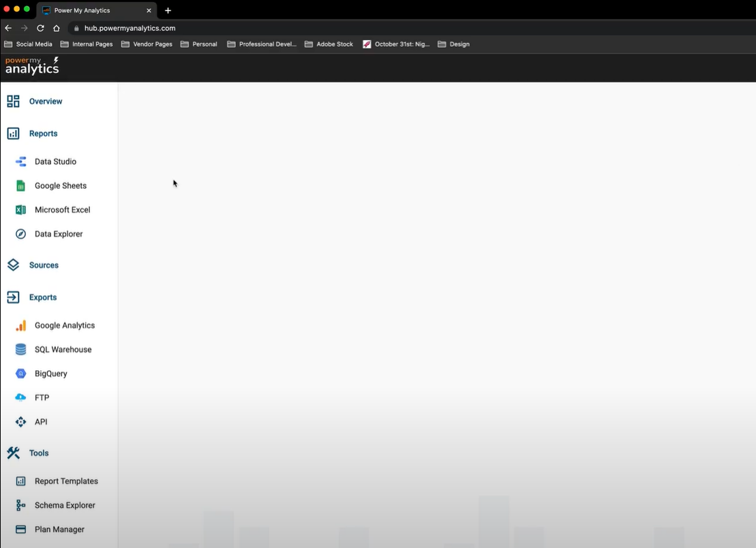The image size is (756, 548).
Task: Click the Data Explorer compass icon
Action: tap(20, 234)
